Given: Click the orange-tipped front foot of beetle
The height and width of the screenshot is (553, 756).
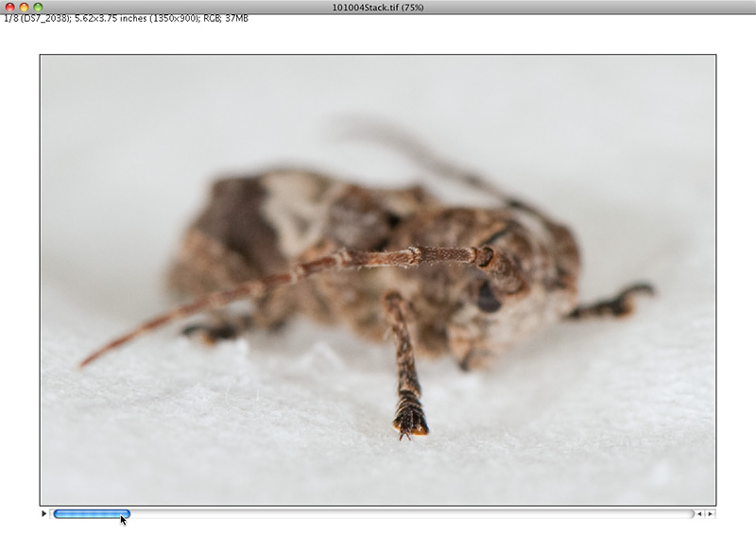Looking at the screenshot, I should point(411,423).
